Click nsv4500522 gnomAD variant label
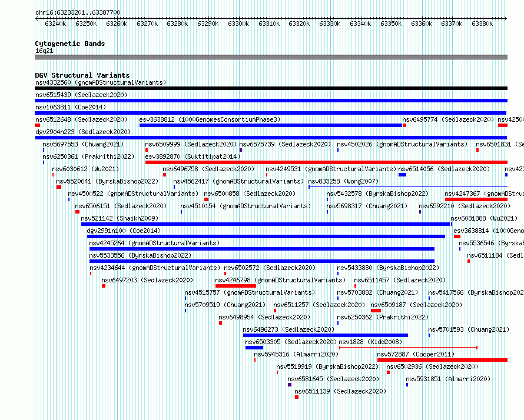 point(133,194)
